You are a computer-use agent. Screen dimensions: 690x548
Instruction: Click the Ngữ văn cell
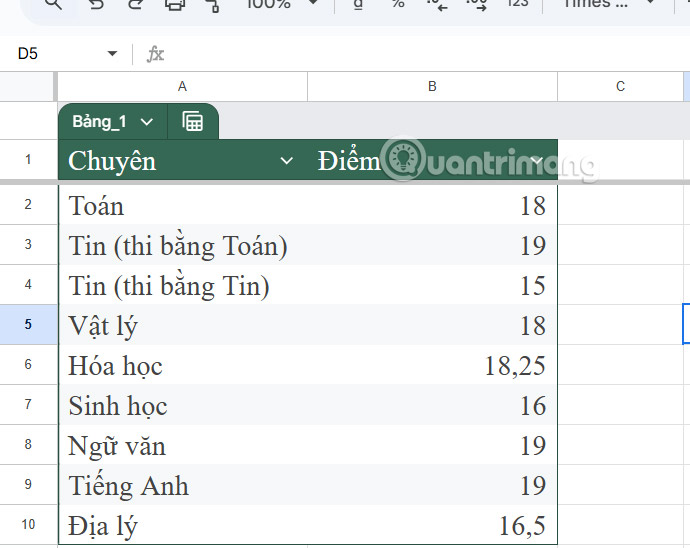183,445
